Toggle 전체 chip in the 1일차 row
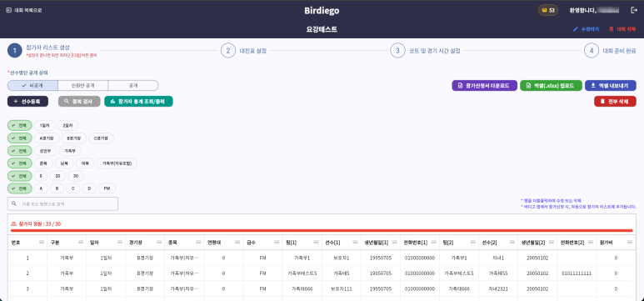The height and width of the screenshot is (301, 644). click(x=20, y=125)
